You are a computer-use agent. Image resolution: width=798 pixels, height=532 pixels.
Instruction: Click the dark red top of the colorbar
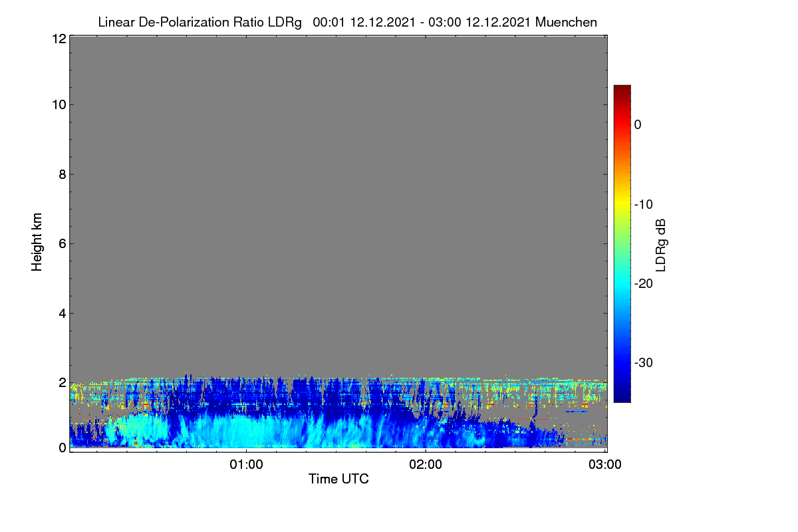point(622,90)
